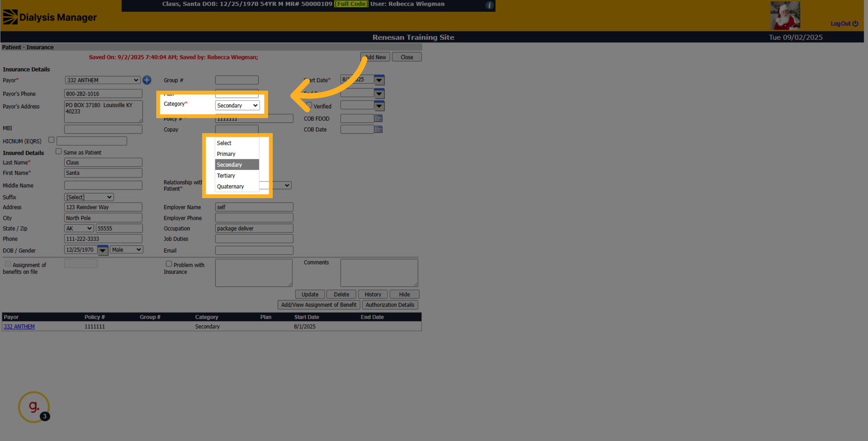The width and height of the screenshot is (868, 441).
Task: Click the Group # input field
Action: [237, 80]
